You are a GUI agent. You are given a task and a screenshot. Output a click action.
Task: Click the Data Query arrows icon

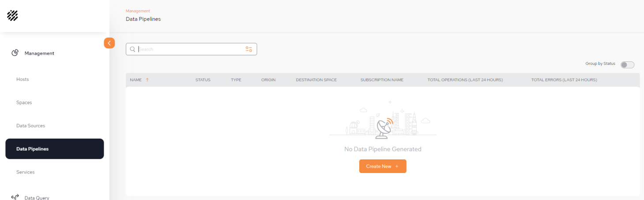coord(15,197)
